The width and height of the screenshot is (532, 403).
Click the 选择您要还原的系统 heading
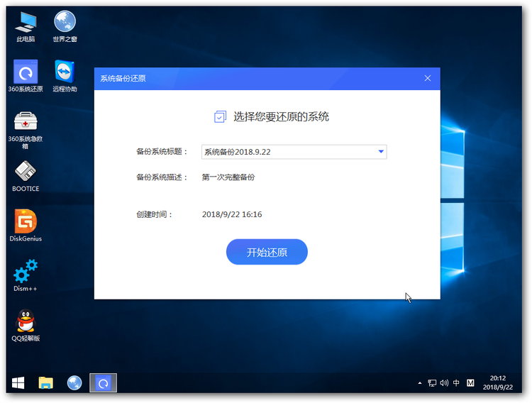point(281,117)
